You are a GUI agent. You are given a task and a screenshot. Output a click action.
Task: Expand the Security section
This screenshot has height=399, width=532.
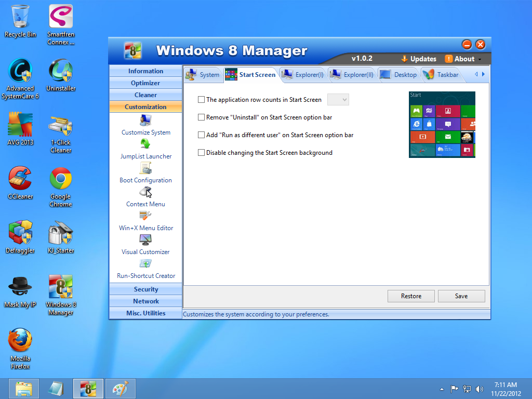point(145,289)
